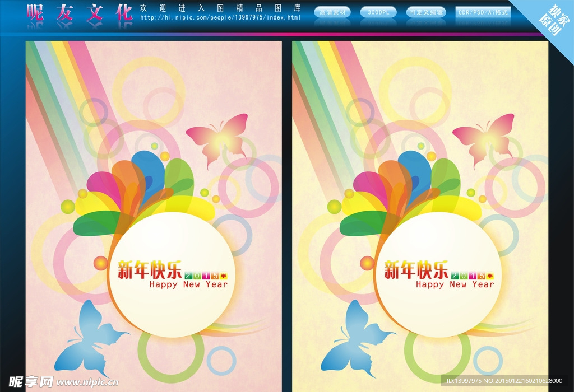574x392 pixels.
Task: Open the hi.nipic.com profile URL link
Action: point(220,18)
